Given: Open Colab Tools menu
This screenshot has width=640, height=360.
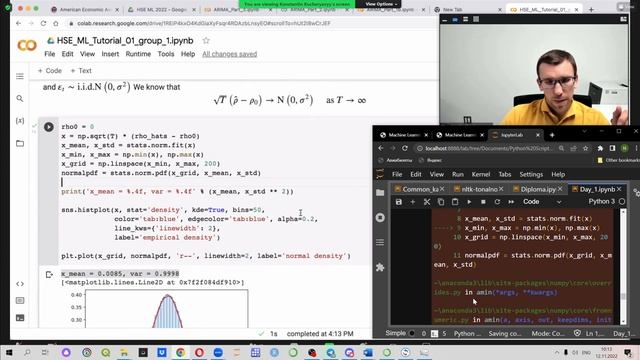Looking at the screenshot, I should 166,54.
